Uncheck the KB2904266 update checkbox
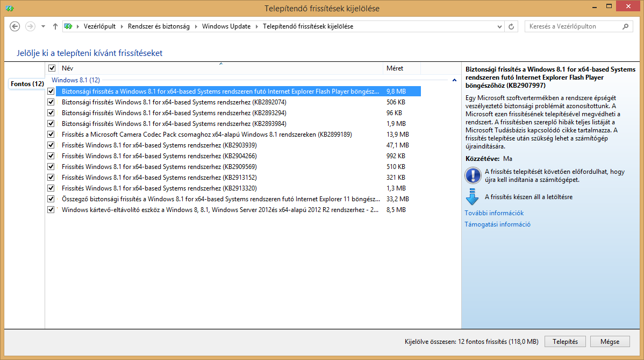Image resolution: width=644 pixels, height=360 pixels. coord(51,156)
